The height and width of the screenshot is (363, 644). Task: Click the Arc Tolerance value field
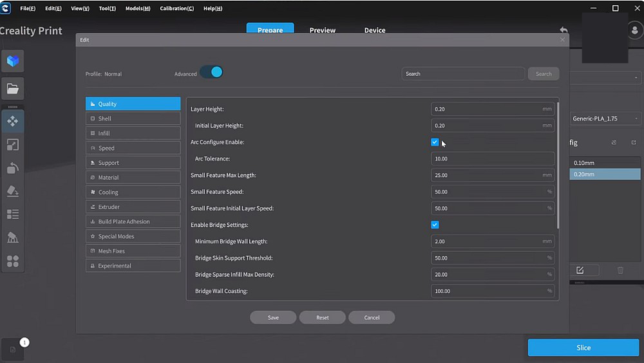click(493, 158)
